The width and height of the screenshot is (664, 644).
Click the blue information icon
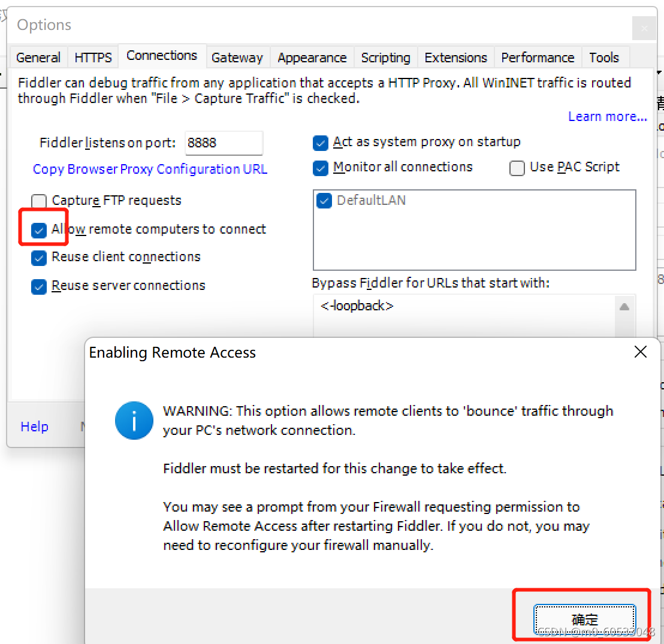click(x=134, y=421)
